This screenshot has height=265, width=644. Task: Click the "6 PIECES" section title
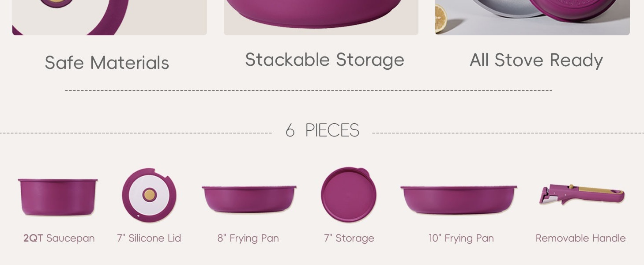(322, 131)
